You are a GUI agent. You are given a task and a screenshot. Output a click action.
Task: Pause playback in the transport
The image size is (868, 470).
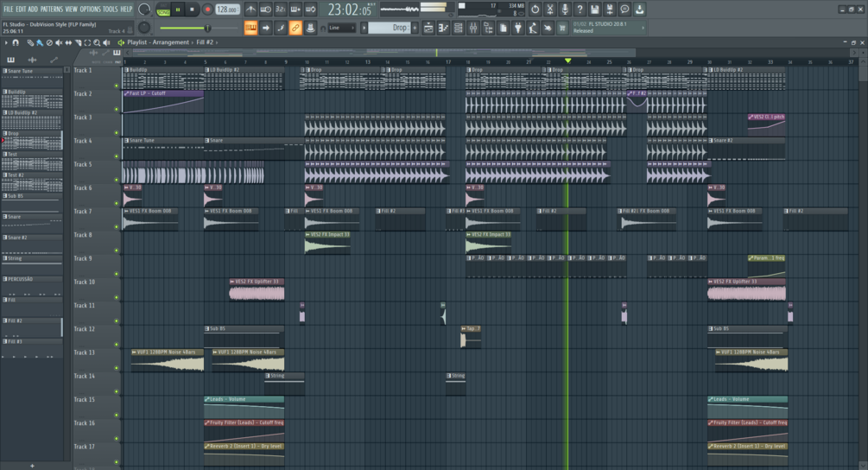[178, 10]
